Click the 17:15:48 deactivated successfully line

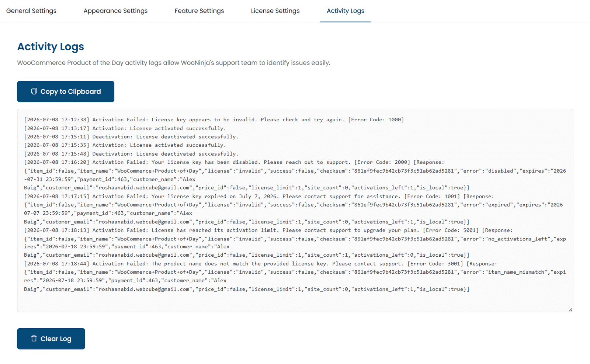(x=131, y=154)
